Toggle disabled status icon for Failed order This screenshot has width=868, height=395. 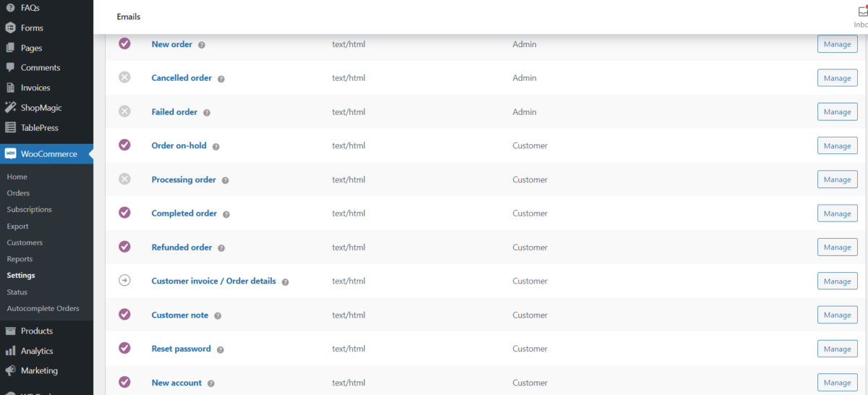tap(124, 111)
